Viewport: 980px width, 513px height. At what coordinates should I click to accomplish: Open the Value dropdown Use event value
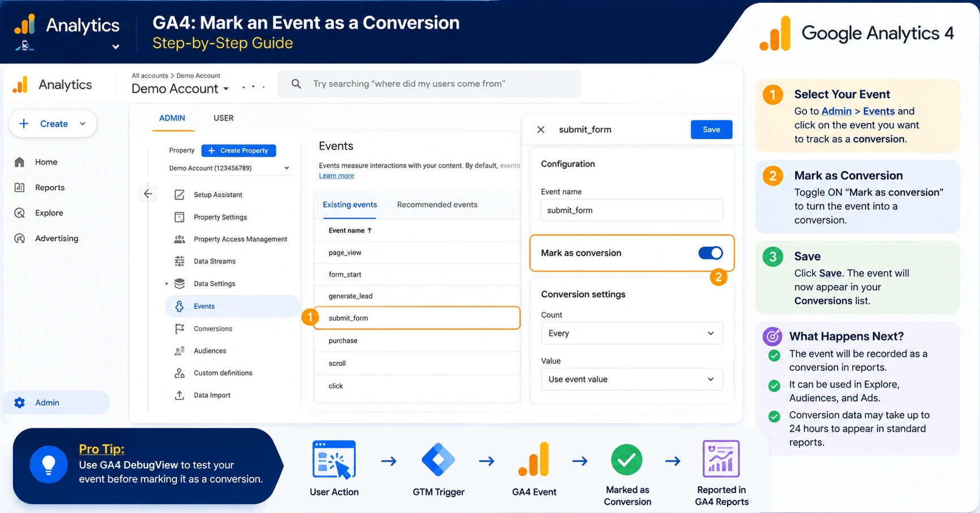[x=632, y=379]
